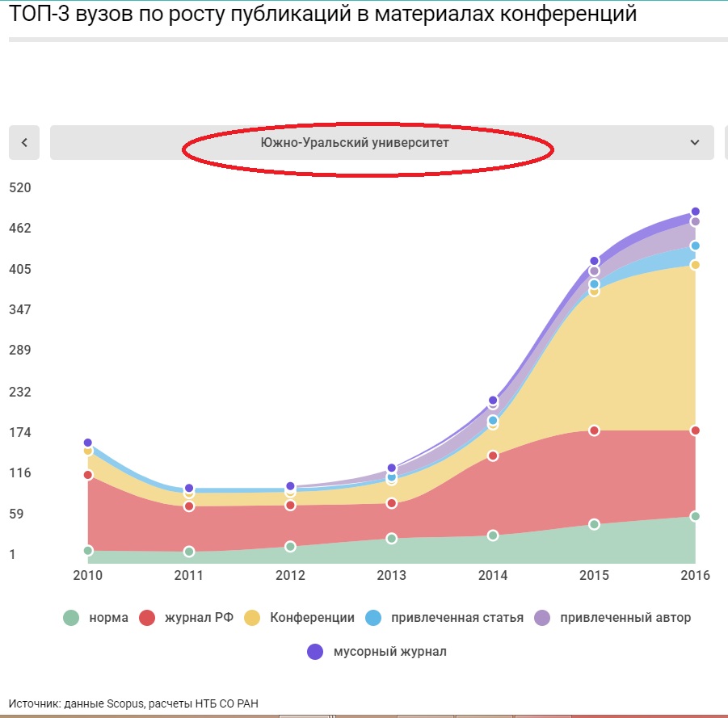Click the dropdown chevron arrow
Viewport: 728px width, 718px height.
[x=694, y=143]
